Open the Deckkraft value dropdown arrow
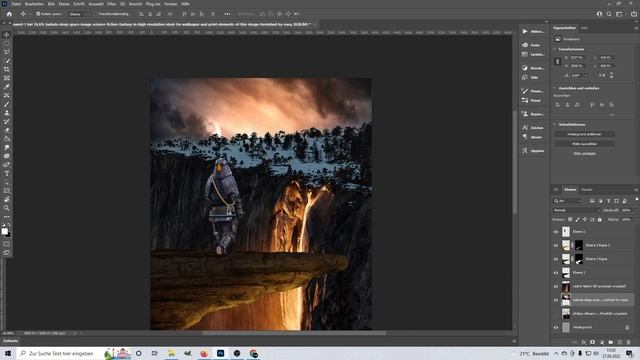 [635, 210]
